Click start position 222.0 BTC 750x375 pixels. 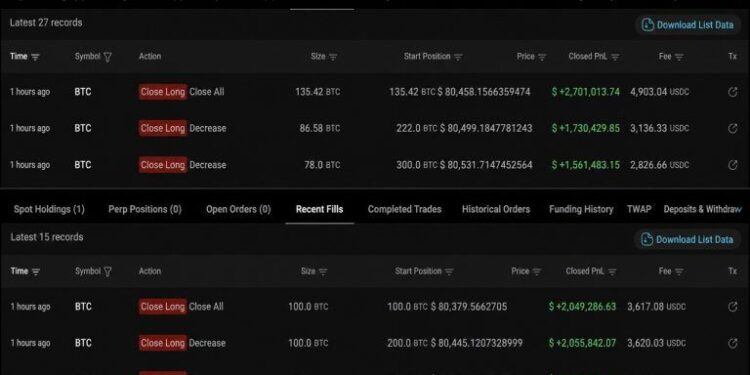click(x=417, y=128)
